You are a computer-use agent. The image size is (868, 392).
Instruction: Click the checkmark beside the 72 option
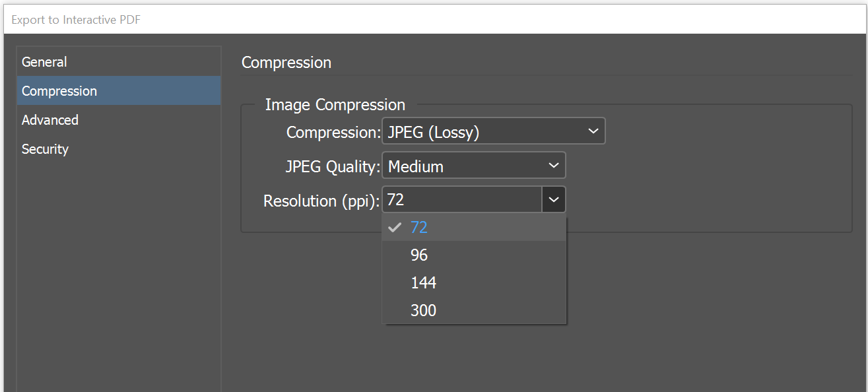[x=395, y=228]
